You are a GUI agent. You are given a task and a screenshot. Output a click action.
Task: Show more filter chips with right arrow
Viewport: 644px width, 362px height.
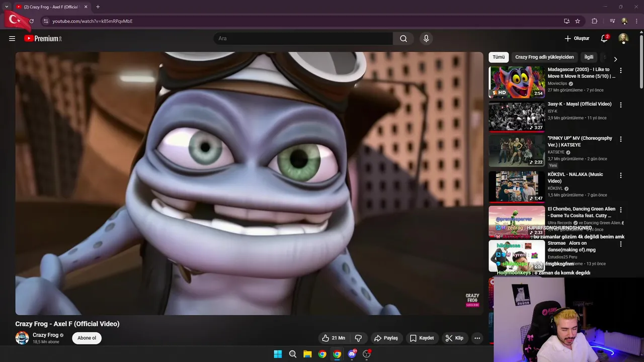615,59
